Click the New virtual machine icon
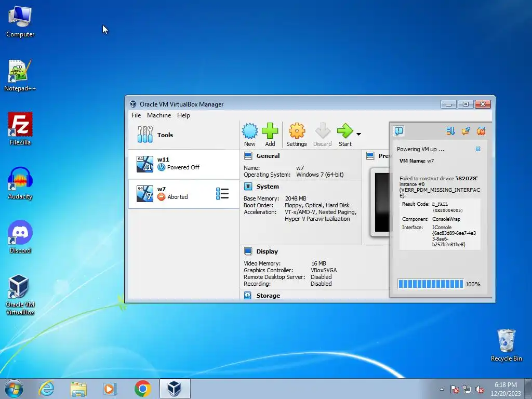 coord(250,131)
